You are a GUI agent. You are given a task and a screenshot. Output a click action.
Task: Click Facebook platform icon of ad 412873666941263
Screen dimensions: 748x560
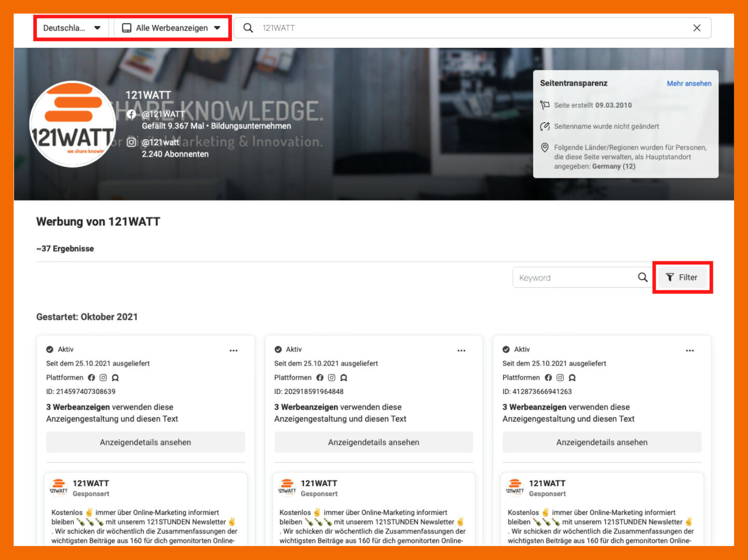pos(548,377)
